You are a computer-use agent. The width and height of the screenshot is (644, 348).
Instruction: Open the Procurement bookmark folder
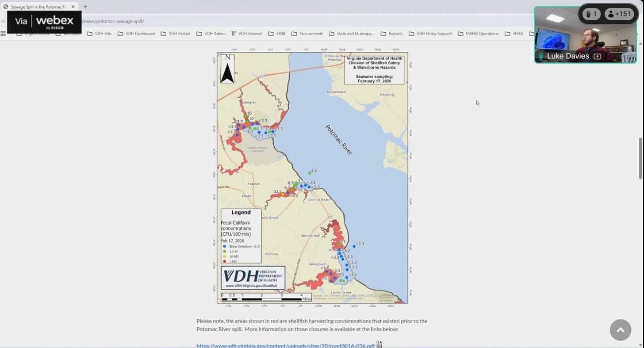pyautogui.click(x=307, y=34)
